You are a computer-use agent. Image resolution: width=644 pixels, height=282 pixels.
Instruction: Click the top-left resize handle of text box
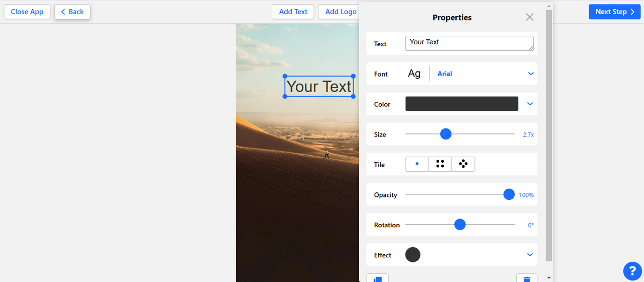click(285, 77)
